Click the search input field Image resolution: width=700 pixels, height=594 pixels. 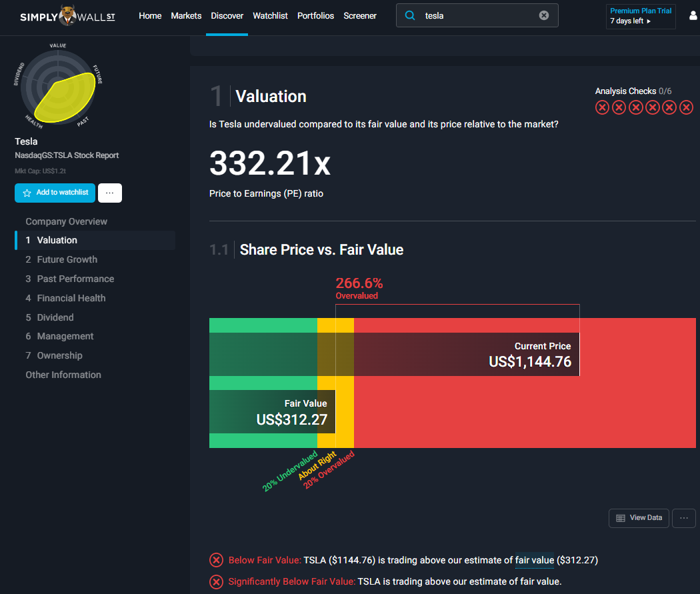[478, 15]
